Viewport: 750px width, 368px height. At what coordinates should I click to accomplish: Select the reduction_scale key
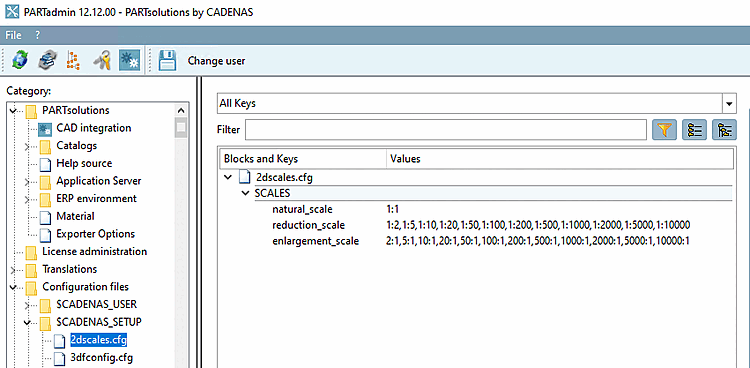(x=308, y=225)
